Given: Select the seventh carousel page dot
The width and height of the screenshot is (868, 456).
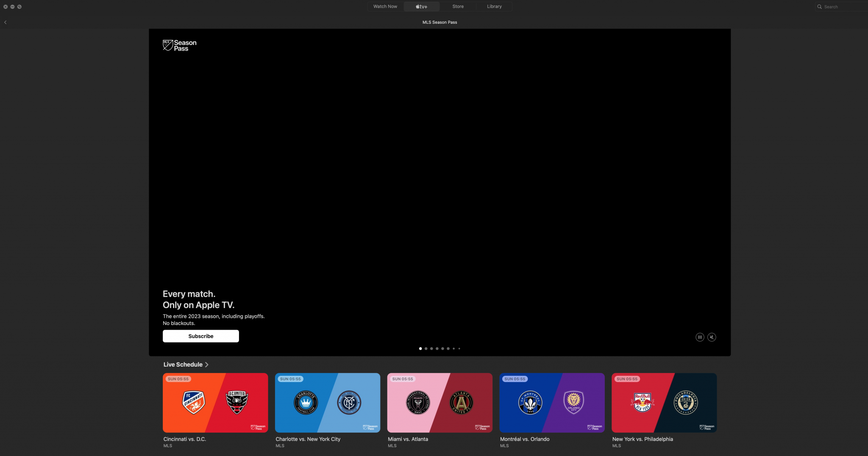Looking at the screenshot, I should 453,349.
